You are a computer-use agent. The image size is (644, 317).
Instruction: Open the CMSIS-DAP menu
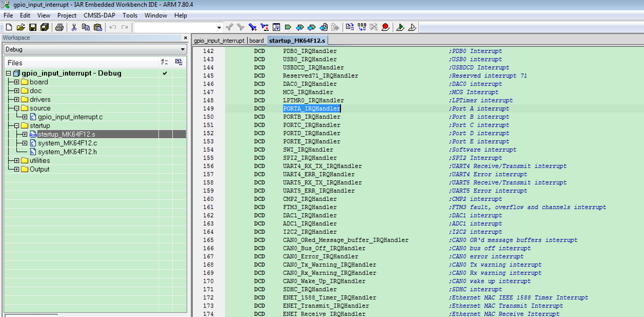coord(100,15)
